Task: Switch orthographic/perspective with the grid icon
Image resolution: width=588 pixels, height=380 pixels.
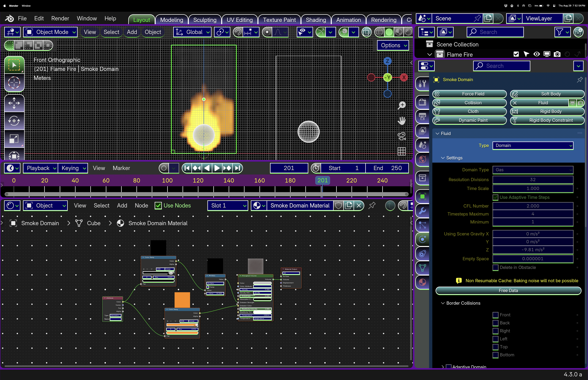Action: [x=402, y=151]
